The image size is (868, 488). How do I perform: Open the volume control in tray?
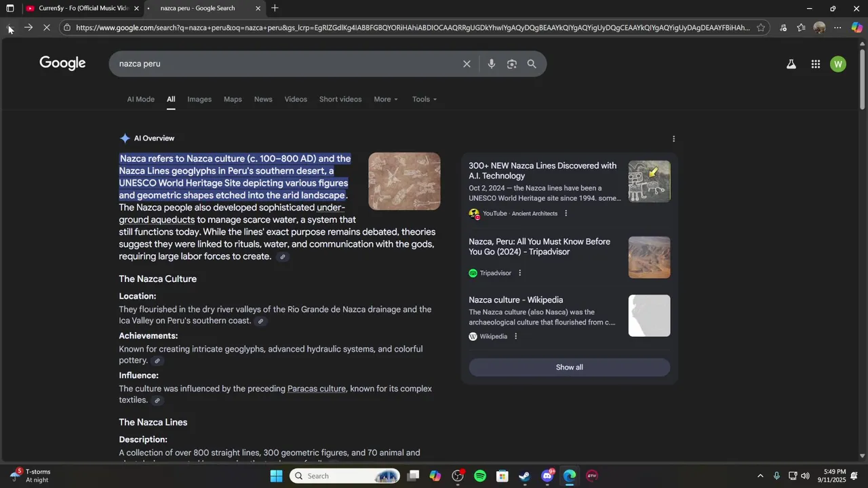[805, 476]
